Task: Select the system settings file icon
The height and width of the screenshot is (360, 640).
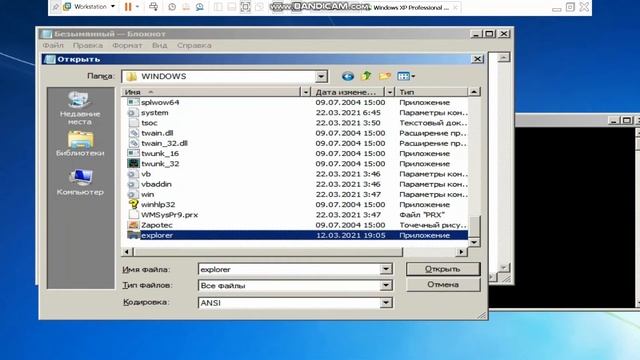Action: tap(133, 112)
